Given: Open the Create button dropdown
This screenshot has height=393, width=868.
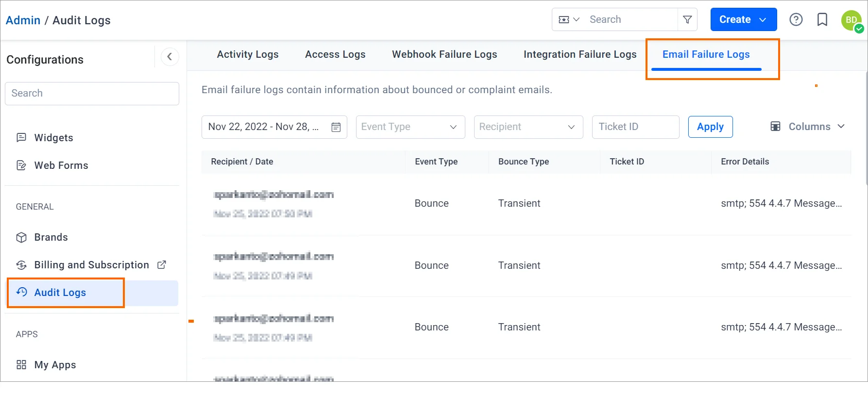Looking at the screenshot, I should 763,19.
